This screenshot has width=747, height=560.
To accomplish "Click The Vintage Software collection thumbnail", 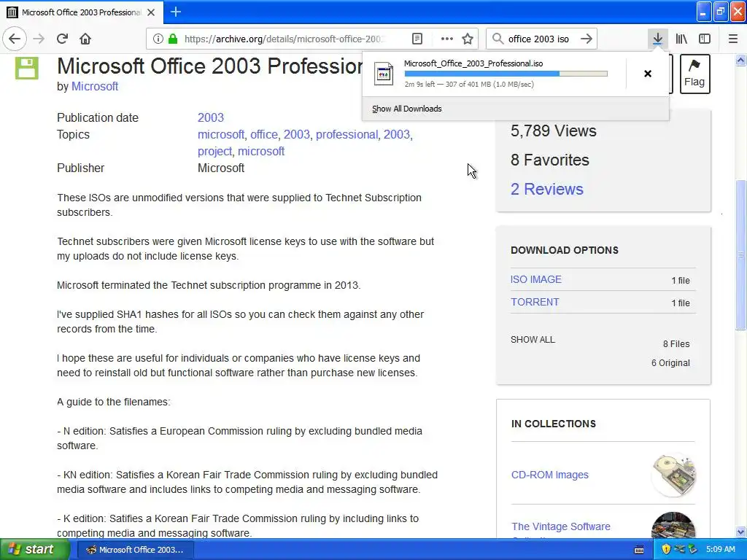I will coord(673,525).
